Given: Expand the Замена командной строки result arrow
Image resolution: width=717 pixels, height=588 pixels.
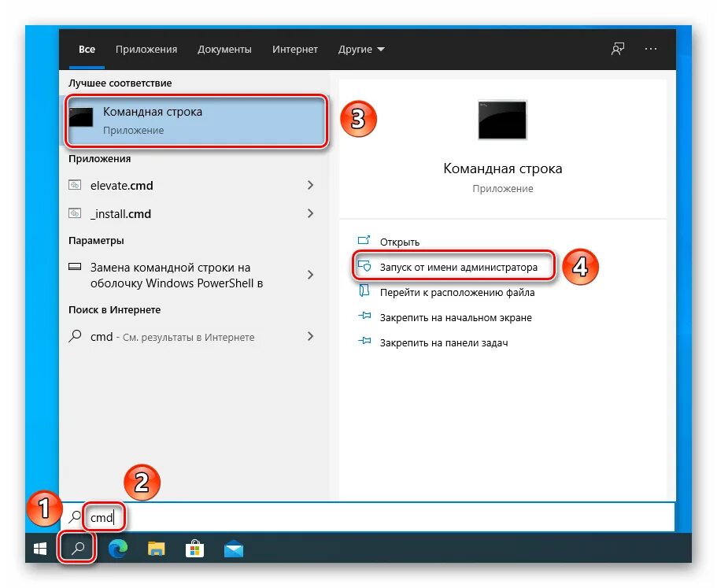Looking at the screenshot, I should click(310, 275).
